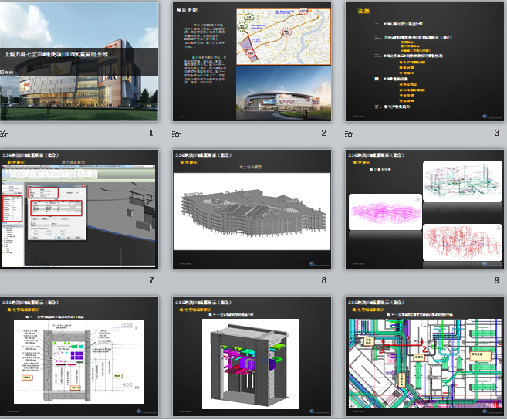
Task: Click slide number 7 label
Action: 151,280
